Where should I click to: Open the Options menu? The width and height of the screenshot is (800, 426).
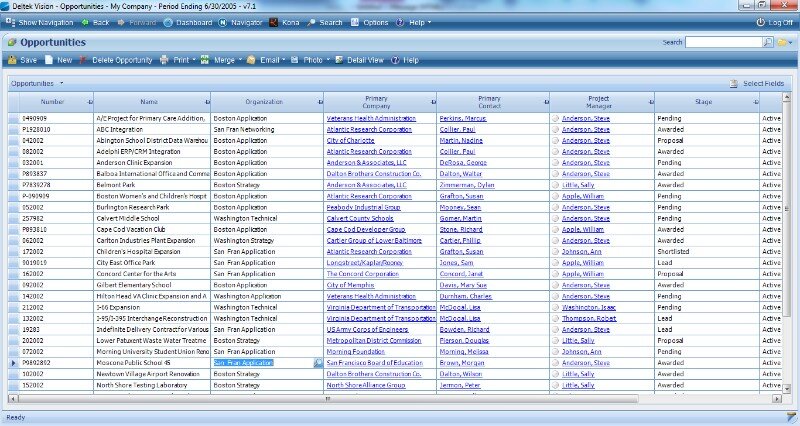click(x=376, y=21)
